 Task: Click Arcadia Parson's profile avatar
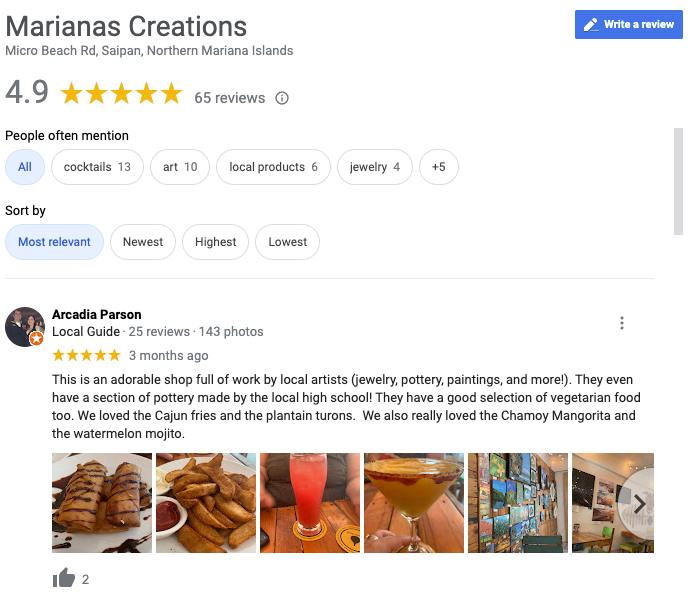[x=25, y=327]
